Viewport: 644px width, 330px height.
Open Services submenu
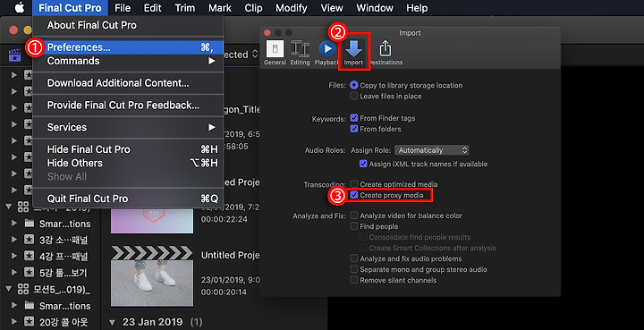click(128, 127)
